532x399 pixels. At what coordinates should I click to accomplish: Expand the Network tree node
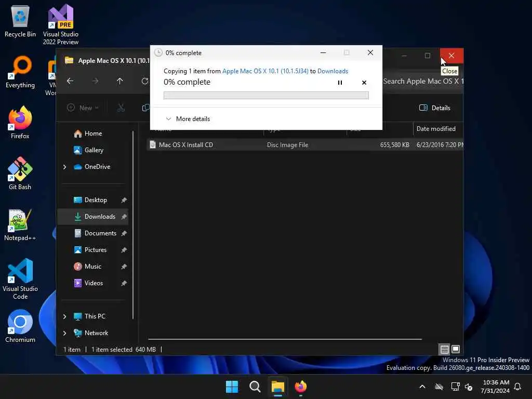pos(65,333)
